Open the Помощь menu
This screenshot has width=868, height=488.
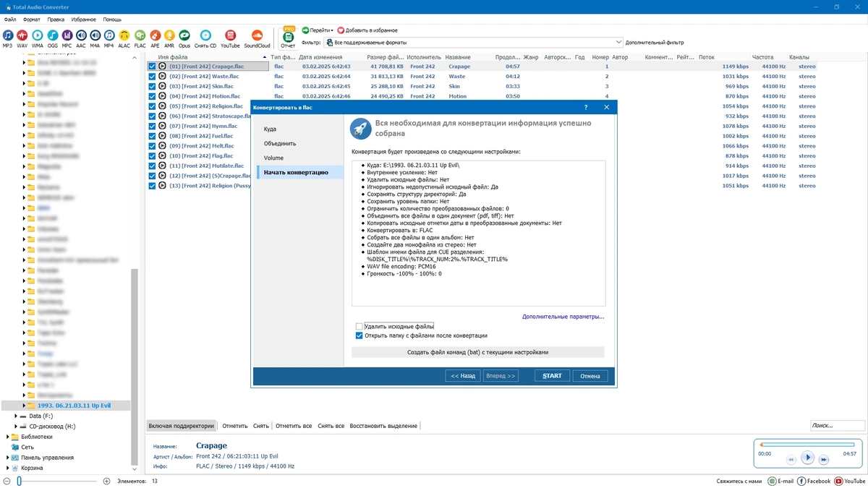point(112,20)
